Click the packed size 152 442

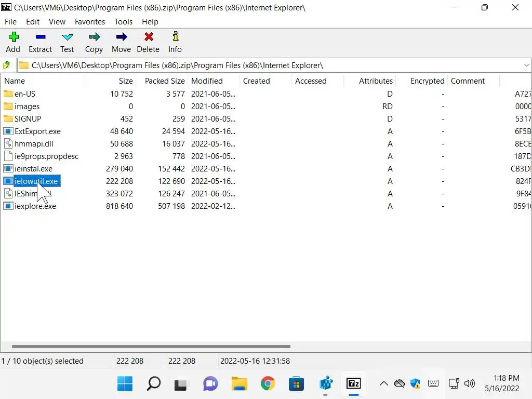tap(171, 169)
